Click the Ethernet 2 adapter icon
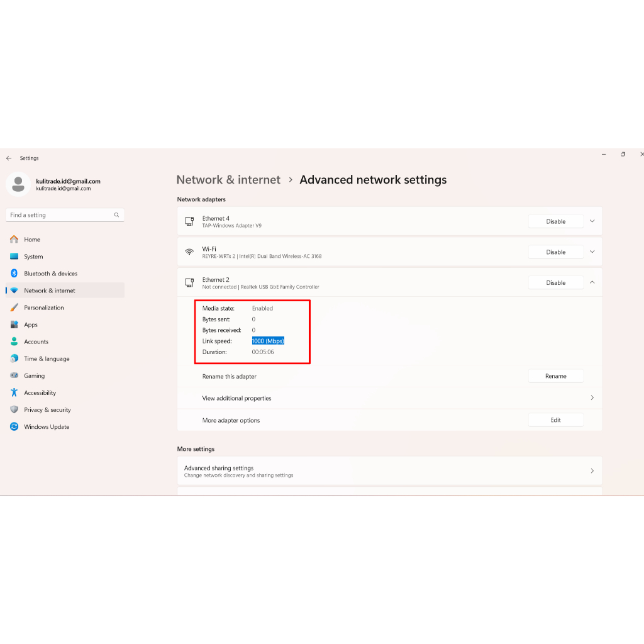The width and height of the screenshot is (644, 644). [x=189, y=282]
